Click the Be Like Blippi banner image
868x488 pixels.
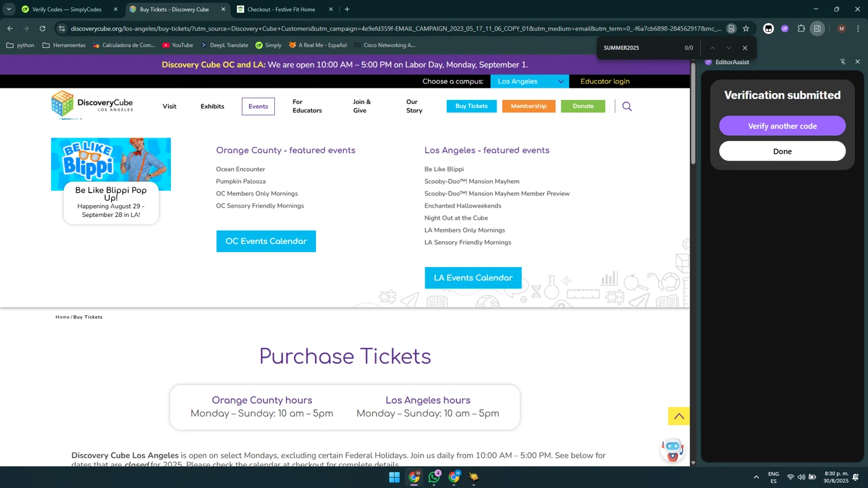click(x=111, y=164)
